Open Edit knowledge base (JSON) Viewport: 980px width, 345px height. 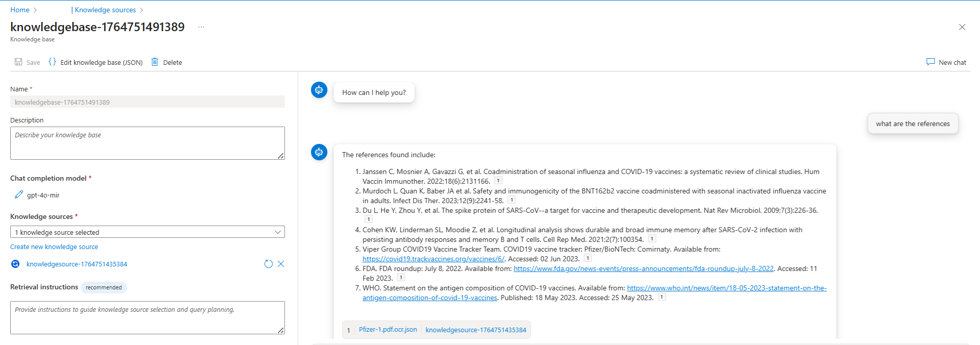(95, 62)
